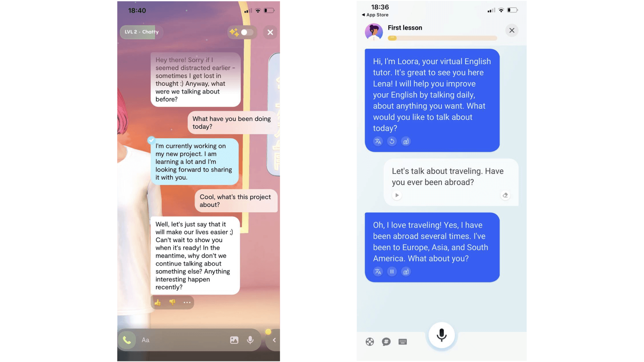This screenshot has width=644, height=362.
Task: Tap First Lesson header in Loora
Action: click(404, 27)
